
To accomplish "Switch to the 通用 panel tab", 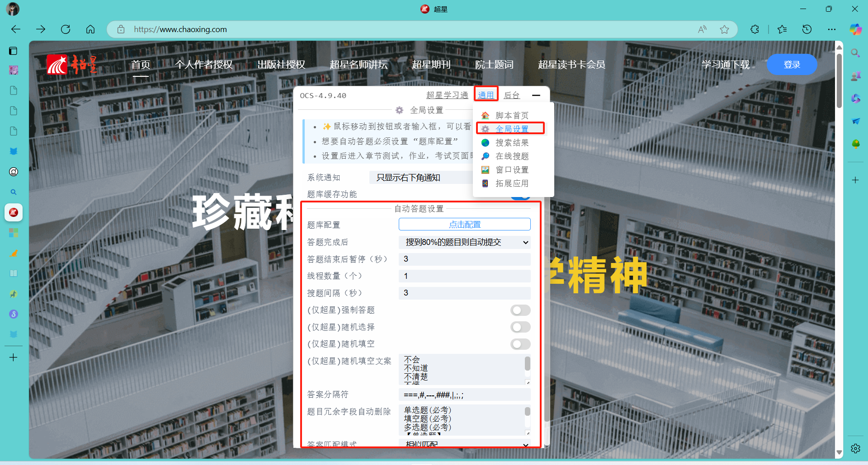I will pos(486,95).
